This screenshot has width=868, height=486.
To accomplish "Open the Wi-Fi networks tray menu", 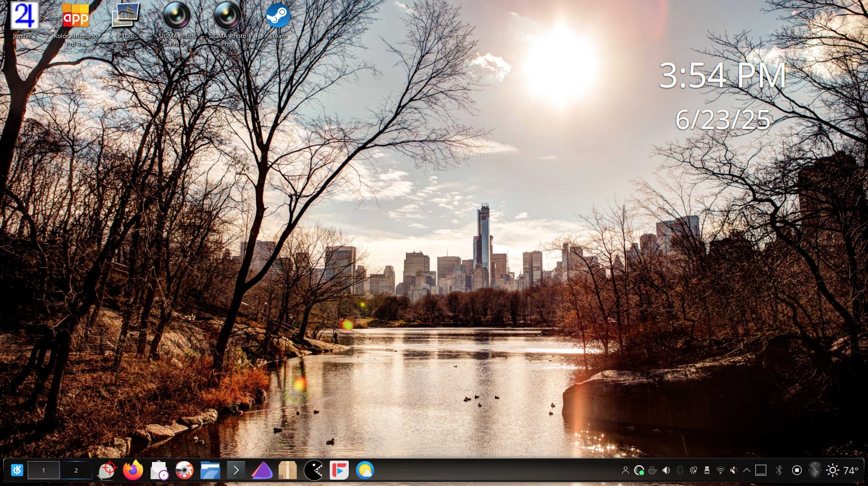I will (x=720, y=470).
